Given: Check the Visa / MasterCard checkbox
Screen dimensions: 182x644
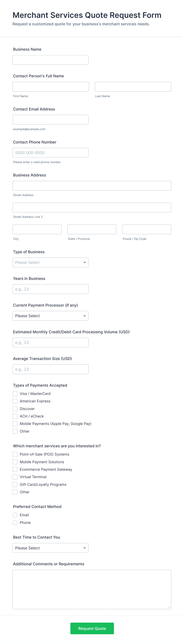Looking at the screenshot, I should coord(15,394).
